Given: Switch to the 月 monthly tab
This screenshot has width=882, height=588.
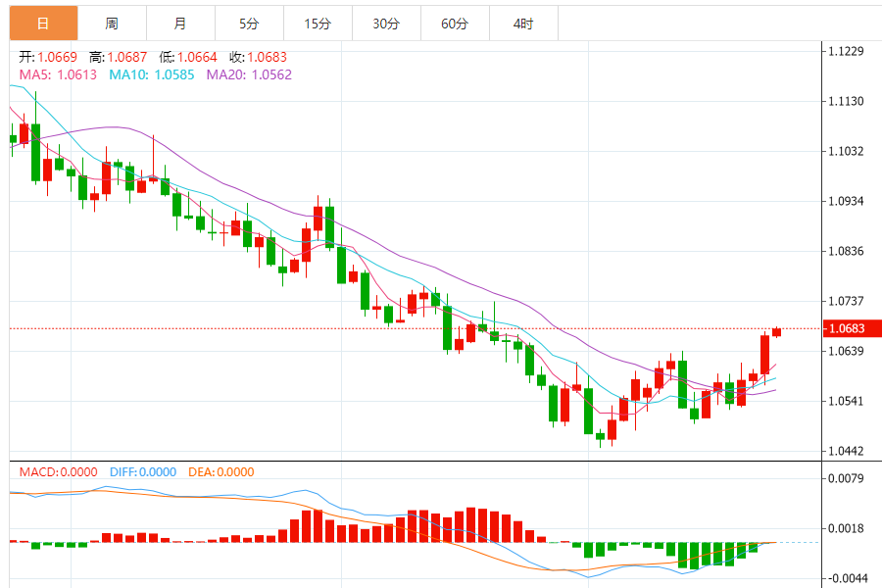Looking at the screenshot, I should click(180, 24).
